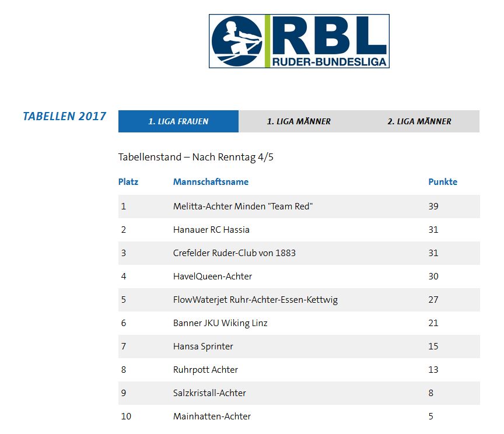504x434 pixels.
Task: Click on Ruhrpott Achter team name
Action: tap(205, 370)
